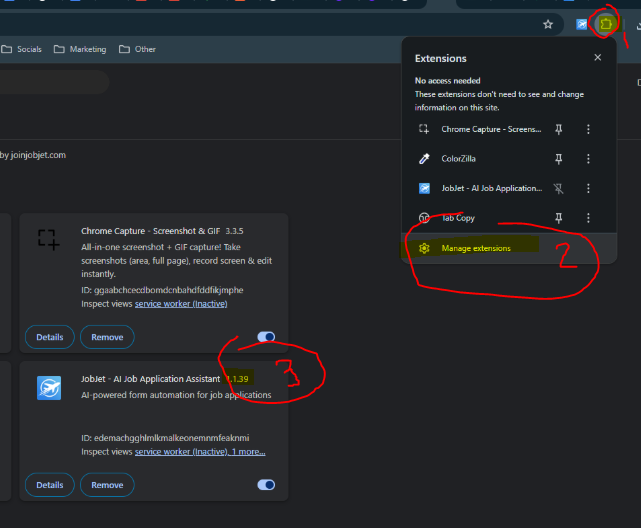Remove the JobJet extension
The image size is (641, 528).
[x=107, y=485]
